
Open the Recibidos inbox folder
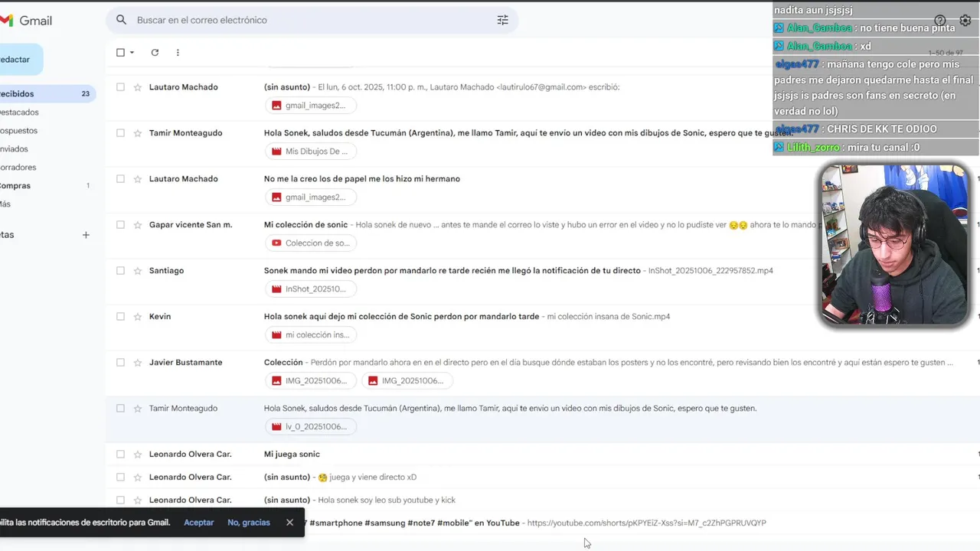pos(46,94)
